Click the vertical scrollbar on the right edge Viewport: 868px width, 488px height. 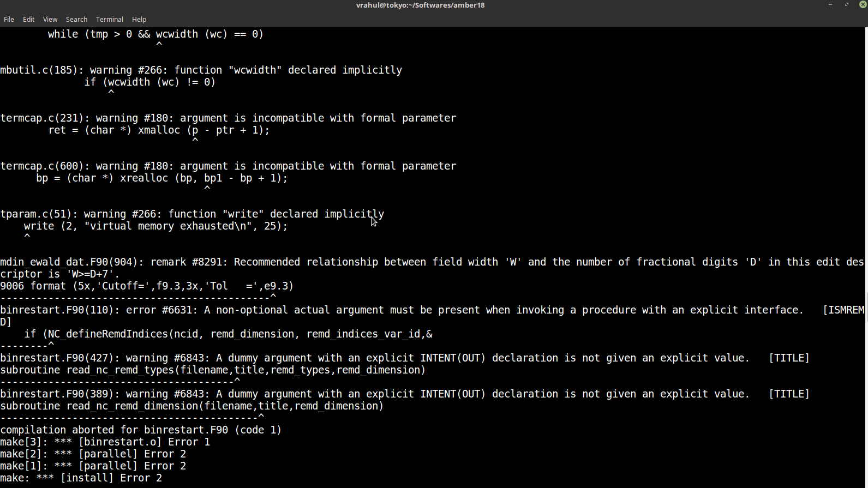click(866, 256)
